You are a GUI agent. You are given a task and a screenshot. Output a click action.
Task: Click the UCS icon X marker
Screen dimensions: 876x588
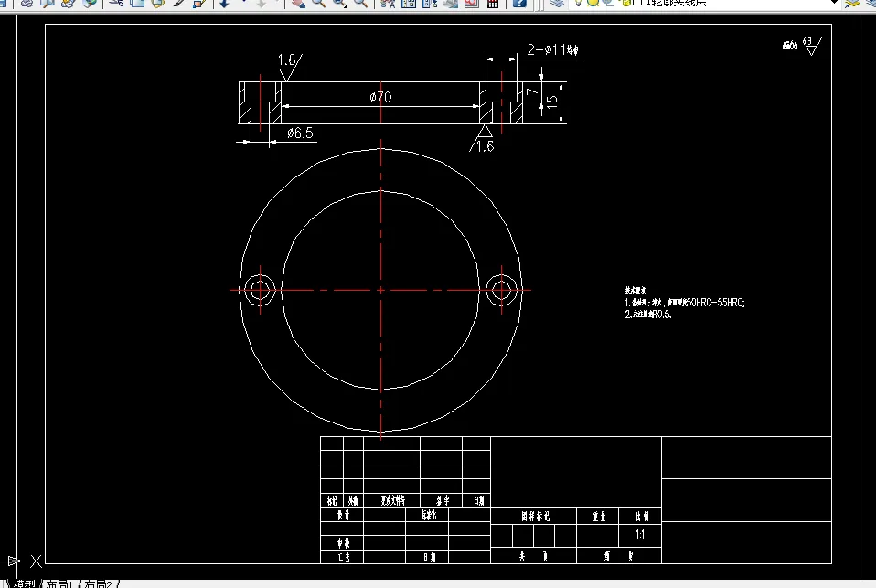[x=36, y=561]
